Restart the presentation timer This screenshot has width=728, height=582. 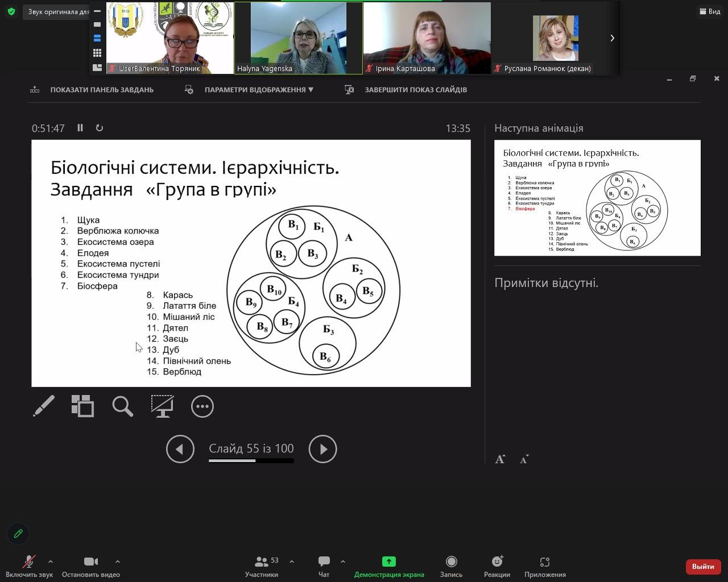click(x=100, y=128)
